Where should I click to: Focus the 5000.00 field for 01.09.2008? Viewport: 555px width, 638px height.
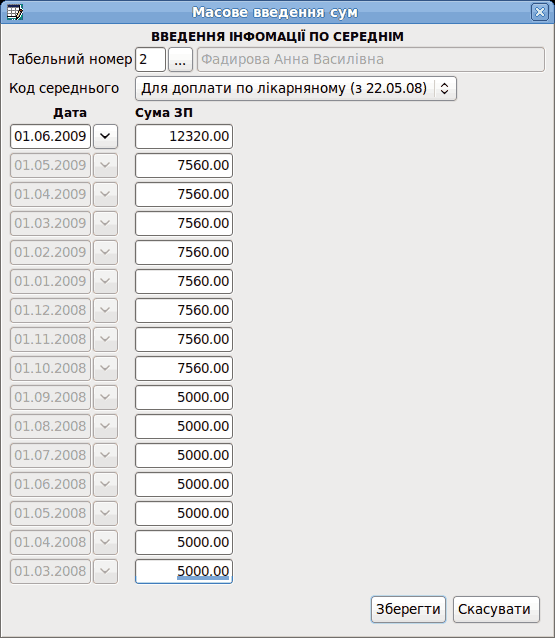point(184,397)
